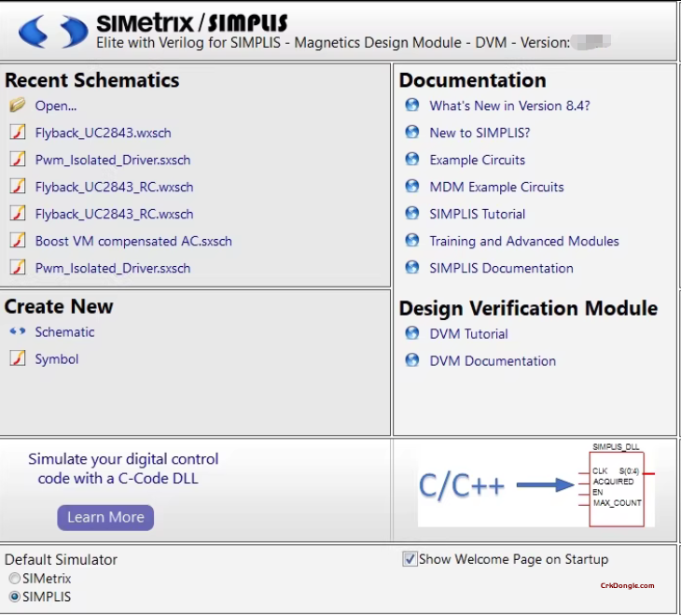This screenshot has height=616, width=681.
Task: Open the Example Circuits link
Action: point(478,160)
